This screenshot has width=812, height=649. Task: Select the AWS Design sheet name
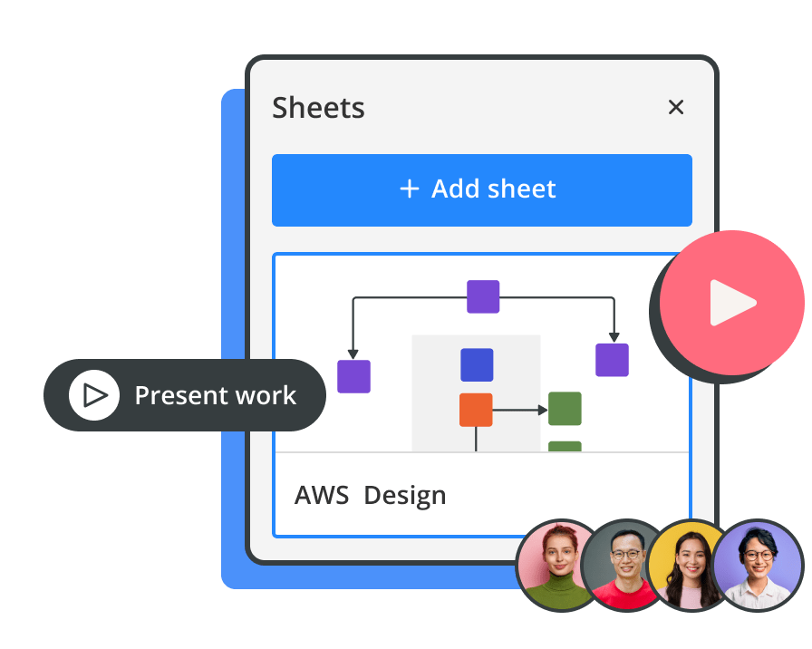370,496
